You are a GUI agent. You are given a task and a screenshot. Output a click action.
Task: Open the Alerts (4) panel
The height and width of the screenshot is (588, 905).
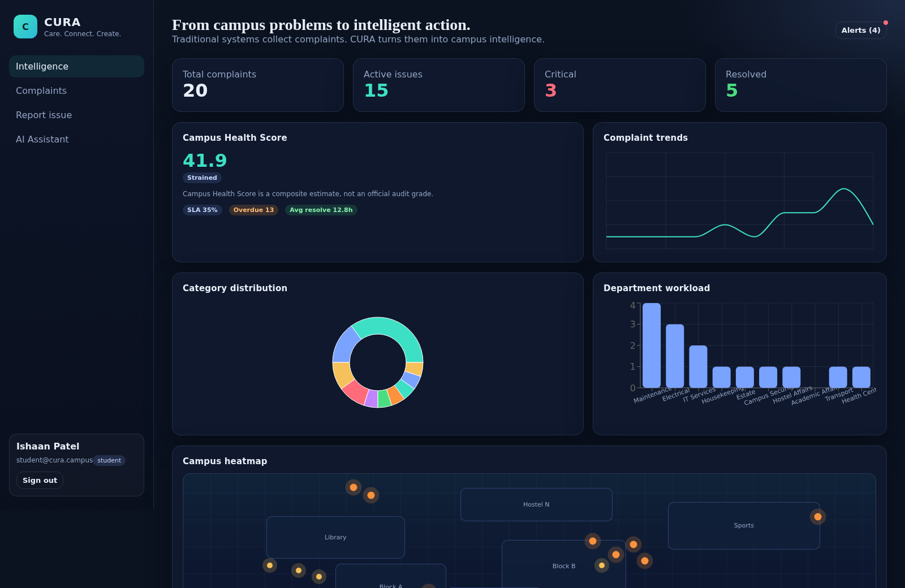point(861,30)
